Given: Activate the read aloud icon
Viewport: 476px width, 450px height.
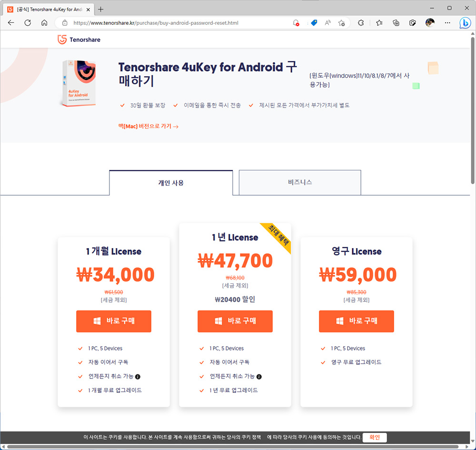Looking at the screenshot, I should pos(328,23).
